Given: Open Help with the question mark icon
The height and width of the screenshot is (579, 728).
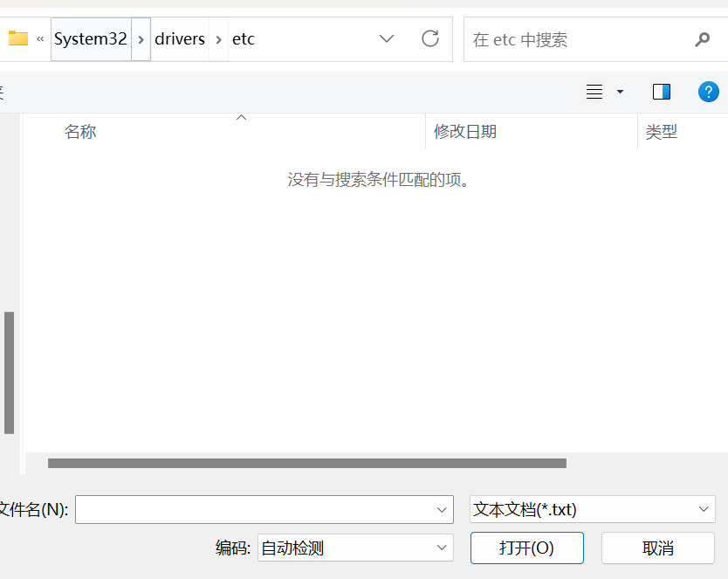Looking at the screenshot, I should 709,92.
